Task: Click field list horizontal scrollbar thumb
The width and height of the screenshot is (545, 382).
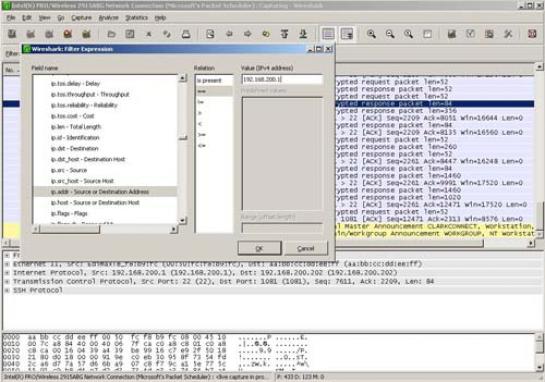Action: tap(70, 229)
